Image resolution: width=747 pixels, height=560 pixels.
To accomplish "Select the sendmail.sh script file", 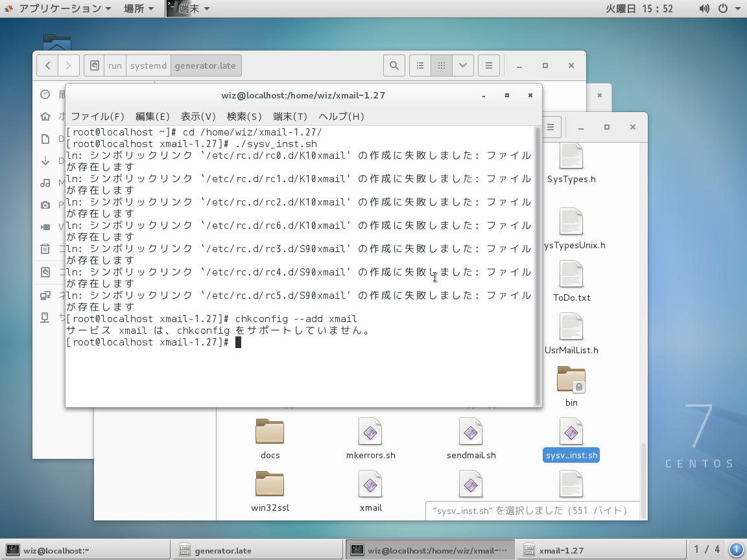I will [x=471, y=439].
